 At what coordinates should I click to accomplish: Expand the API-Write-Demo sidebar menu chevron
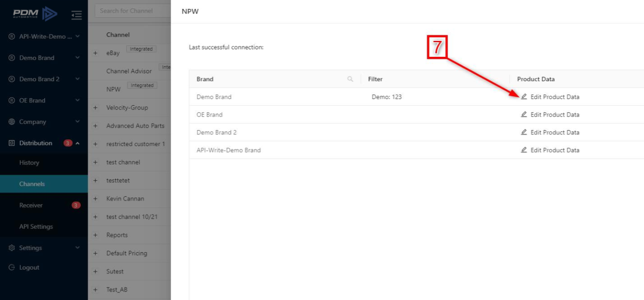coord(77,37)
